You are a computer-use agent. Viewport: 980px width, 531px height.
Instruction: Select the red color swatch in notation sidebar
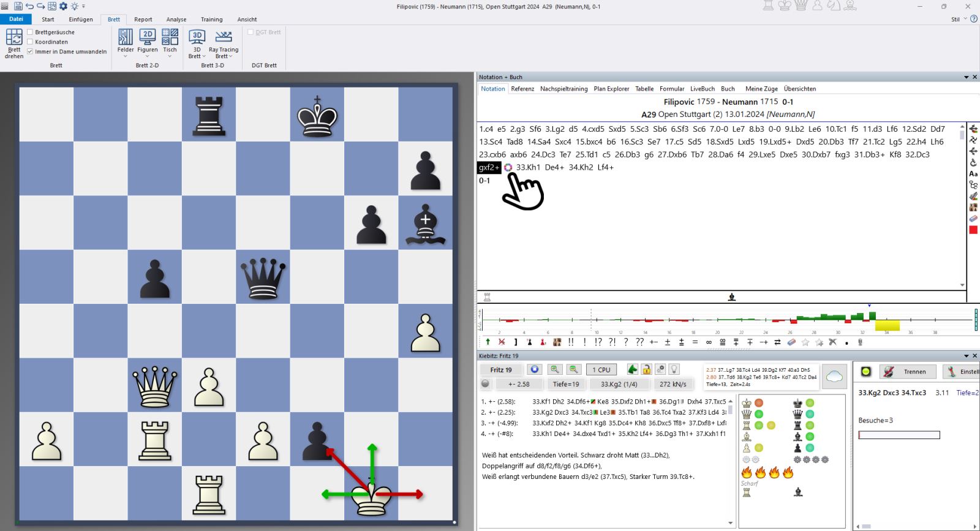point(973,230)
